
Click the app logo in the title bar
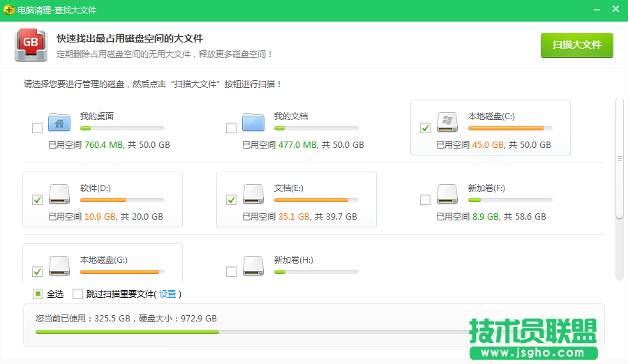9,10
